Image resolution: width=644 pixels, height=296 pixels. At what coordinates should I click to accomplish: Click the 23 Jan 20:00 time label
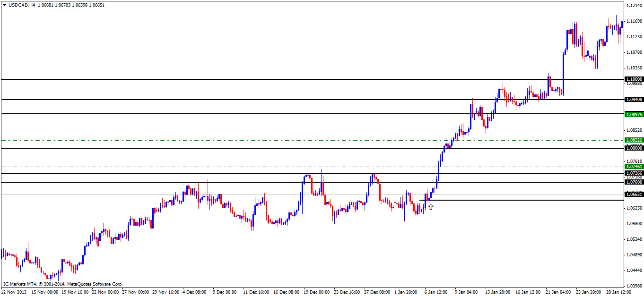click(588, 292)
